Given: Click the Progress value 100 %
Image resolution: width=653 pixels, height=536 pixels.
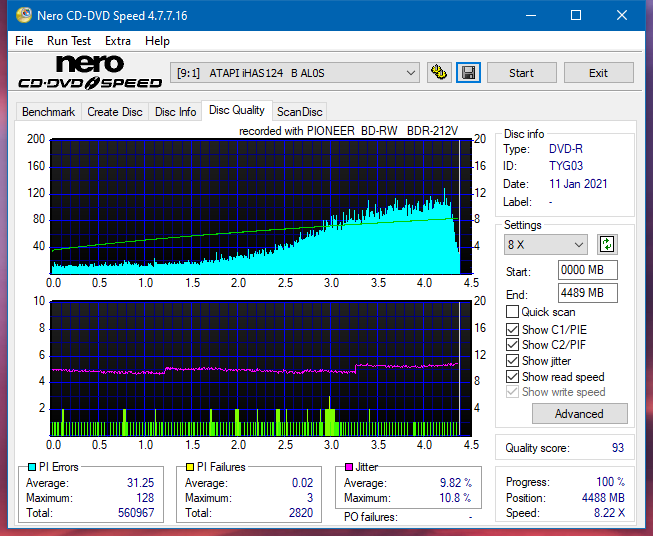Looking at the screenshot, I should click(x=611, y=482).
